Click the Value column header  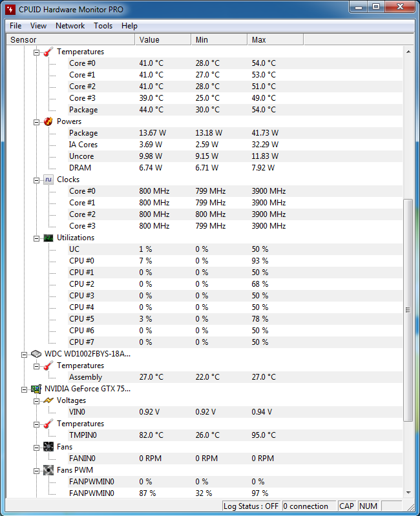pos(163,40)
